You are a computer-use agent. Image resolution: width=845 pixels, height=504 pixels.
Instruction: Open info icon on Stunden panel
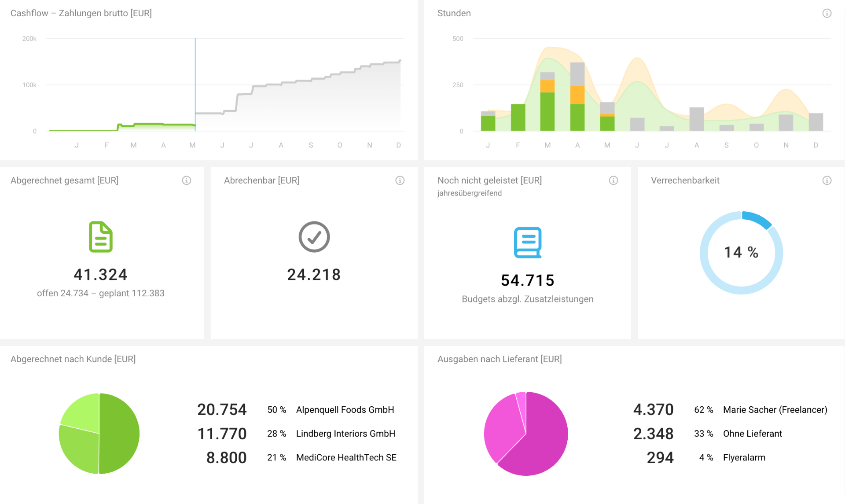pos(827,13)
